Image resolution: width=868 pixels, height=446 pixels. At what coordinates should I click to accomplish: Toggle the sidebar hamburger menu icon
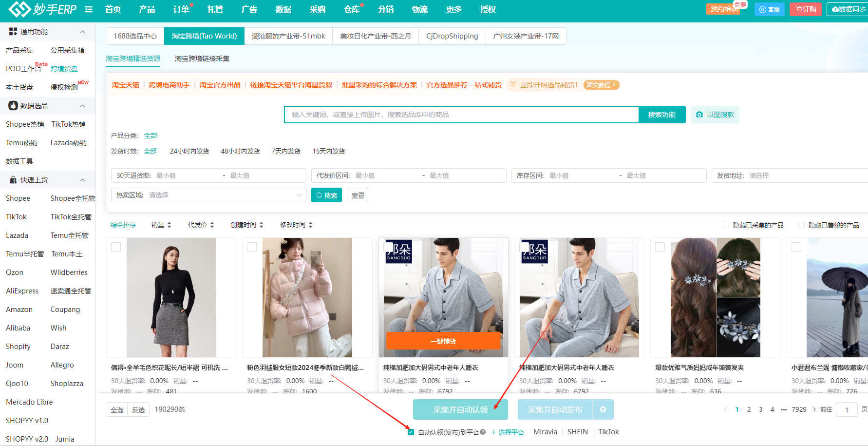point(89,9)
